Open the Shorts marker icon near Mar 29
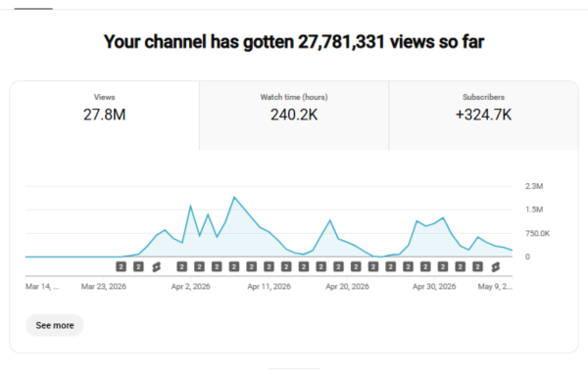The height and width of the screenshot is (375, 588). [157, 266]
